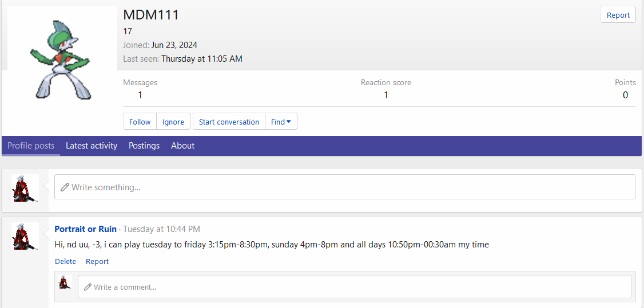The width and height of the screenshot is (644, 308).
Task: Click the Messages count value
Action: pyautogui.click(x=140, y=95)
